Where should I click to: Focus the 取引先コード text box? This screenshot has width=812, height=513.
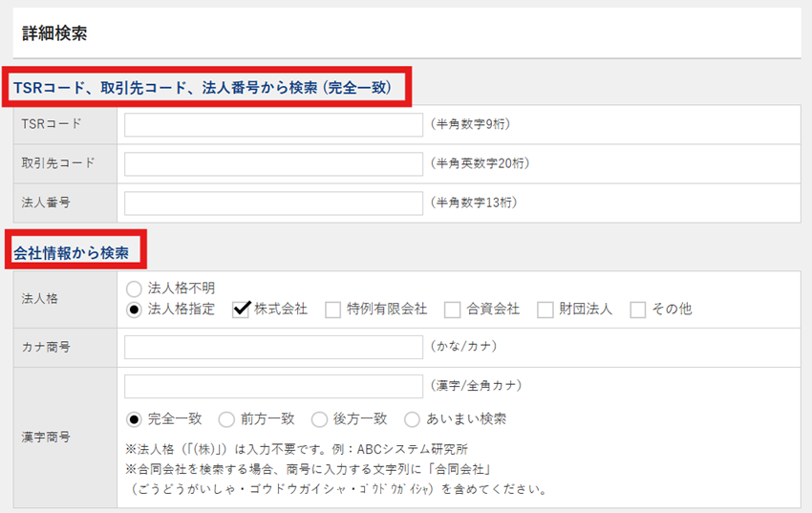(x=273, y=163)
